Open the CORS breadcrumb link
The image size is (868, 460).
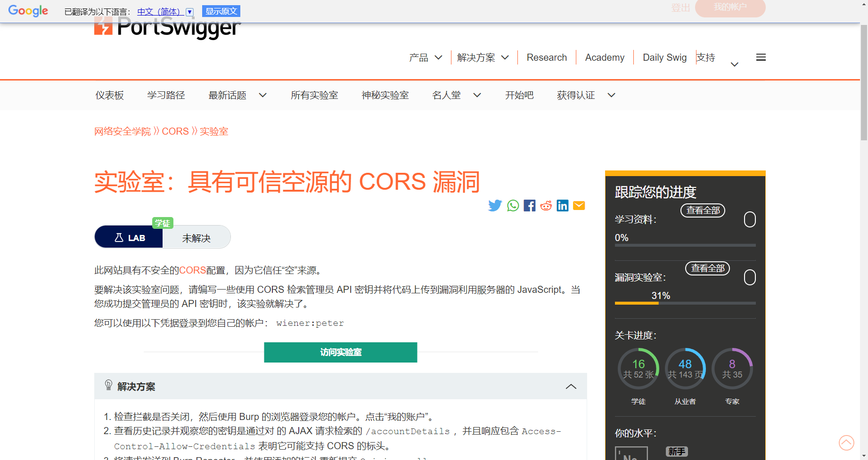[x=175, y=131]
